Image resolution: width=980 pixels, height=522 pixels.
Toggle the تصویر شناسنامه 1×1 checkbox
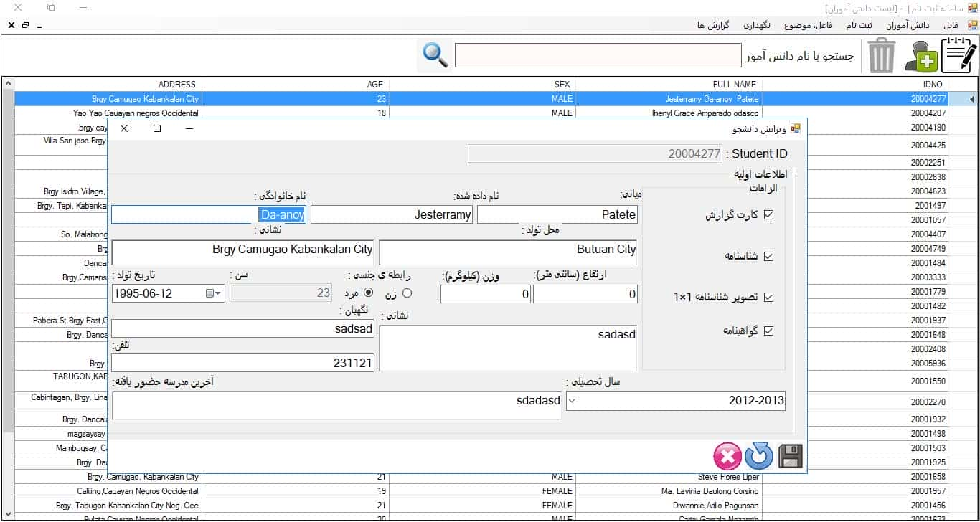[x=769, y=297]
